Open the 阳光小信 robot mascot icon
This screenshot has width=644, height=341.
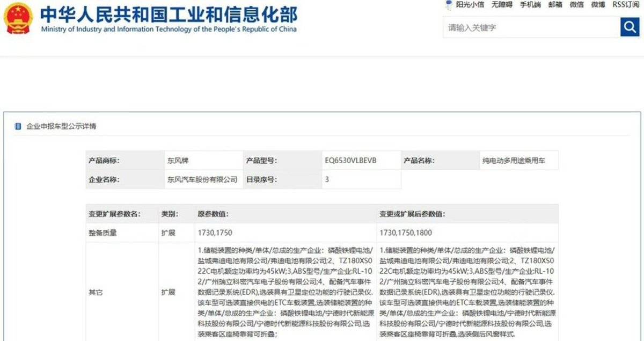point(449,5)
